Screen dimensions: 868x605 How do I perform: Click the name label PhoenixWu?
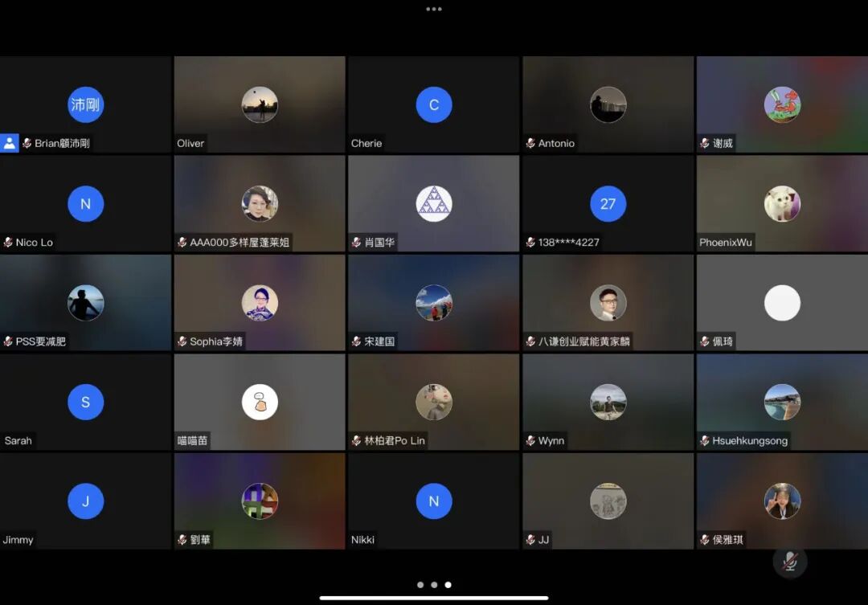coord(726,243)
